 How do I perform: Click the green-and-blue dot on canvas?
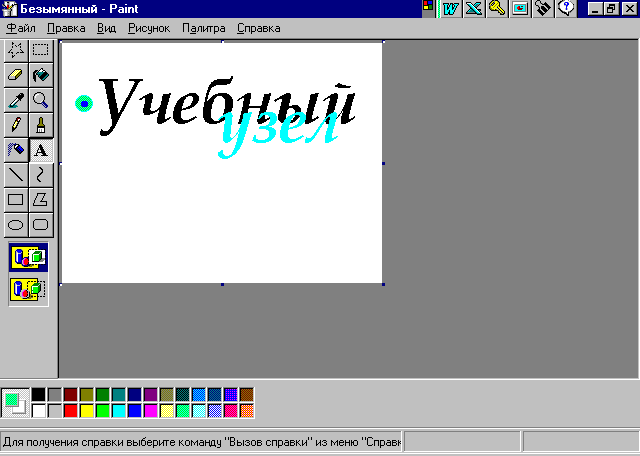pyautogui.click(x=84, y=104)
